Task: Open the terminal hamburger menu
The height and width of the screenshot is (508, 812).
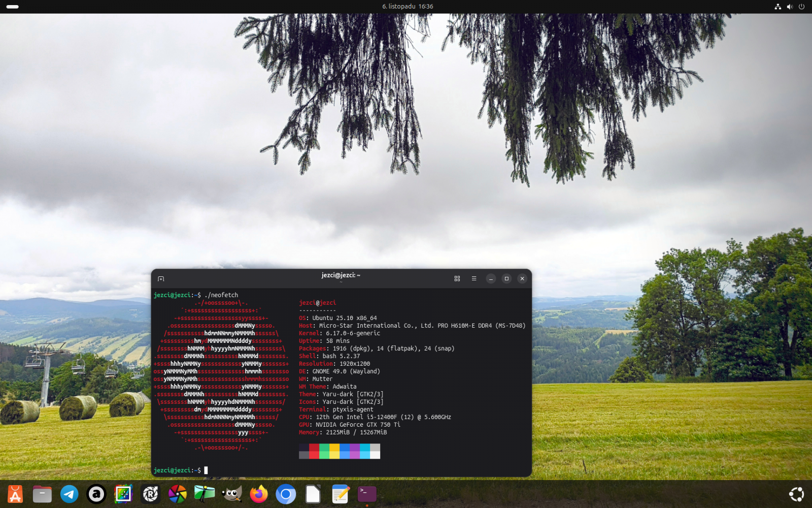Action: click(x=474, y=279)
